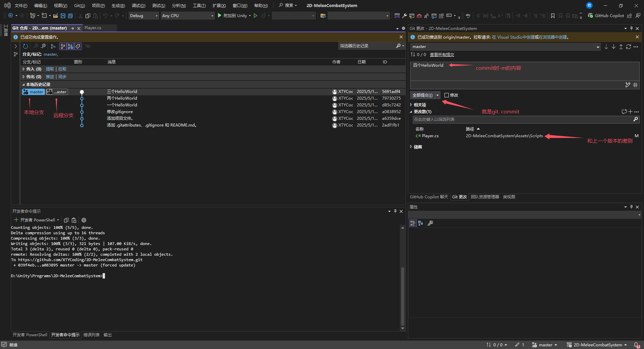The image size is (644, 349).
Task: Click the terminal vertical scrollbar thumb
Action: (x=402, y=296)
